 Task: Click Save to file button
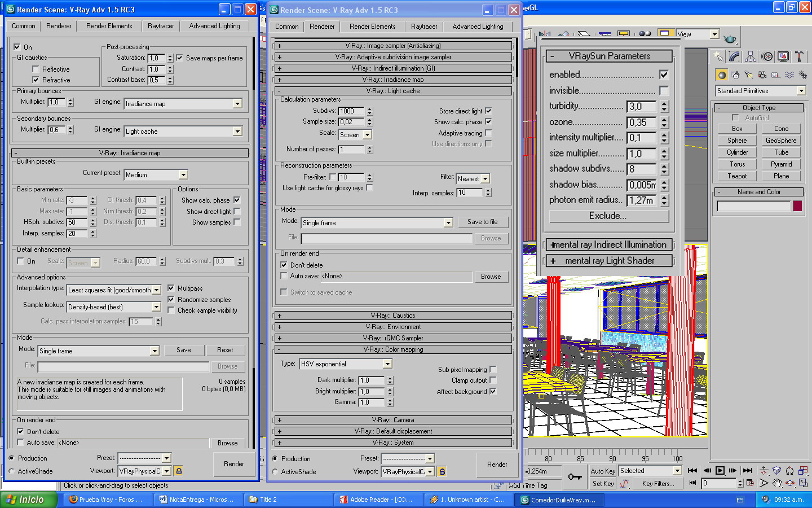click(483, 222)
